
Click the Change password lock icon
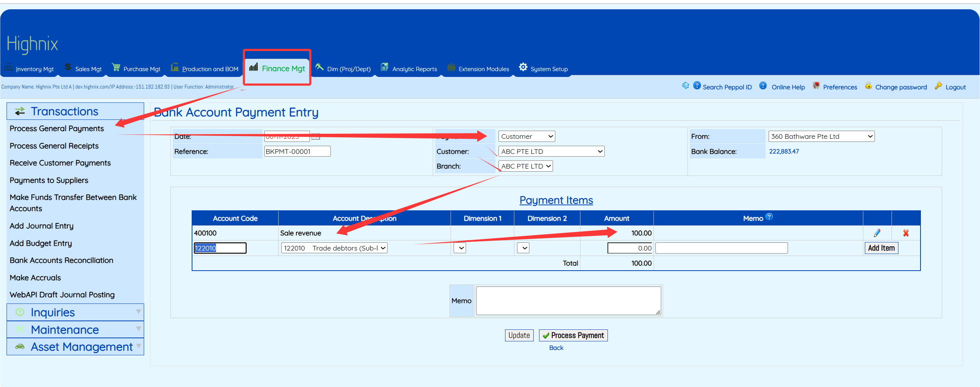click(868, 86)
